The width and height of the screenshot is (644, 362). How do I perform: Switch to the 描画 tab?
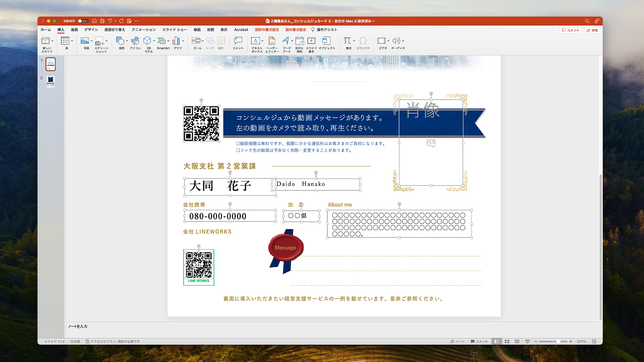click(74, 29)
